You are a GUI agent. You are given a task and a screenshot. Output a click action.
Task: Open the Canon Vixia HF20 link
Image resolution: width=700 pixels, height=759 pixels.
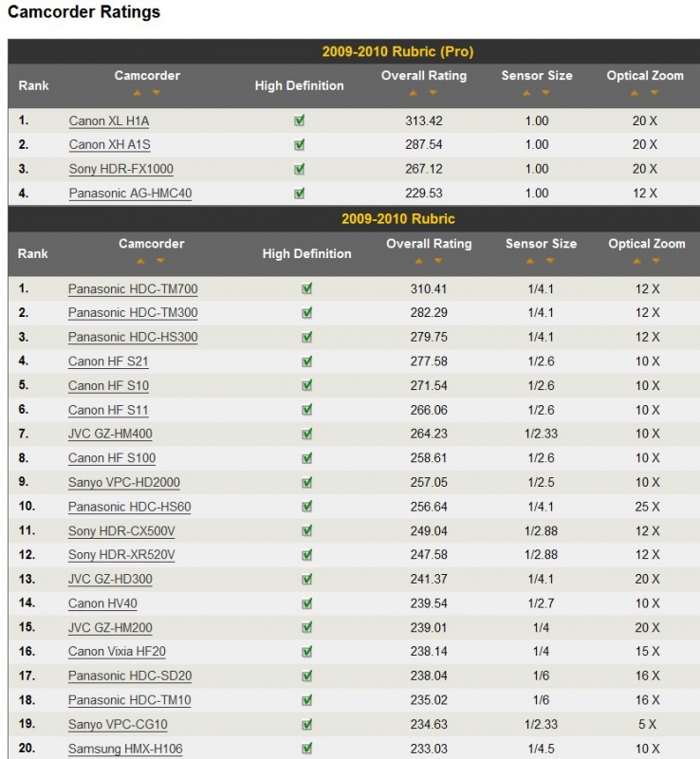(x=117, y=652)
